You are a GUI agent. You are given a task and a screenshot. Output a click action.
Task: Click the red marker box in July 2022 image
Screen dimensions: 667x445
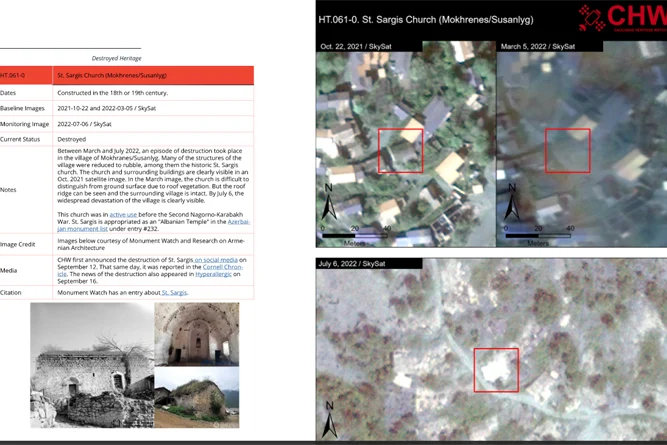tap(496, 370)
